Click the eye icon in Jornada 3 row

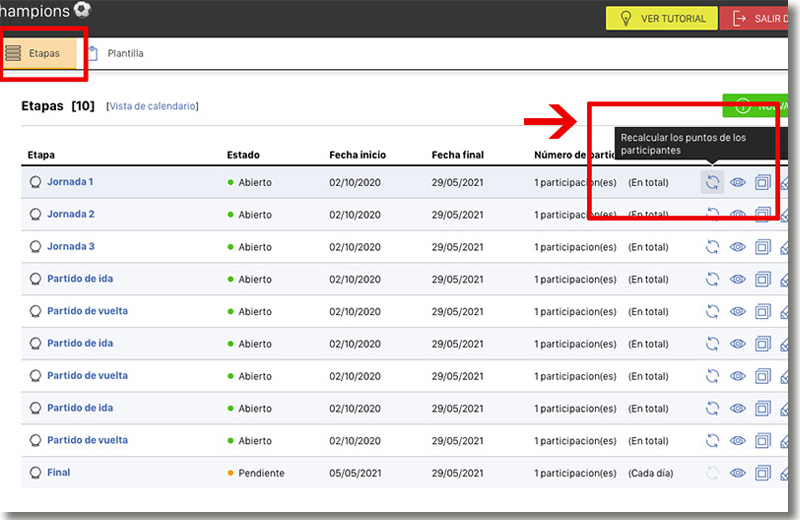[738, 247]
